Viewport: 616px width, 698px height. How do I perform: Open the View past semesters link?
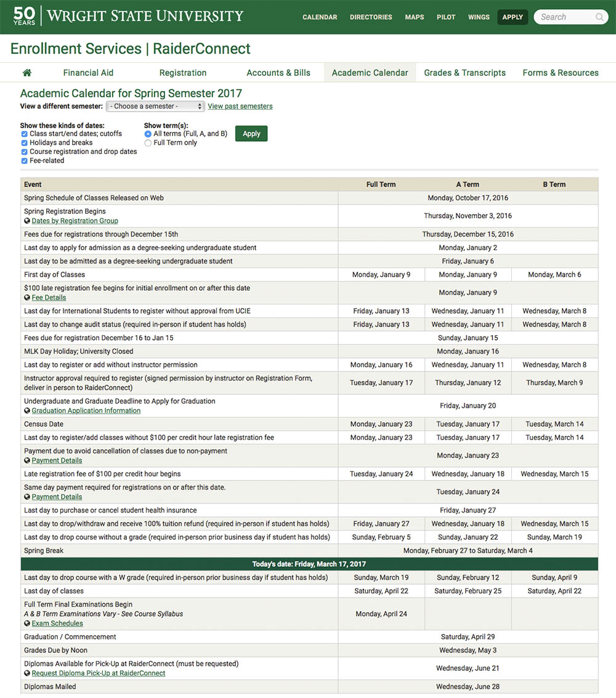[240, 106]
